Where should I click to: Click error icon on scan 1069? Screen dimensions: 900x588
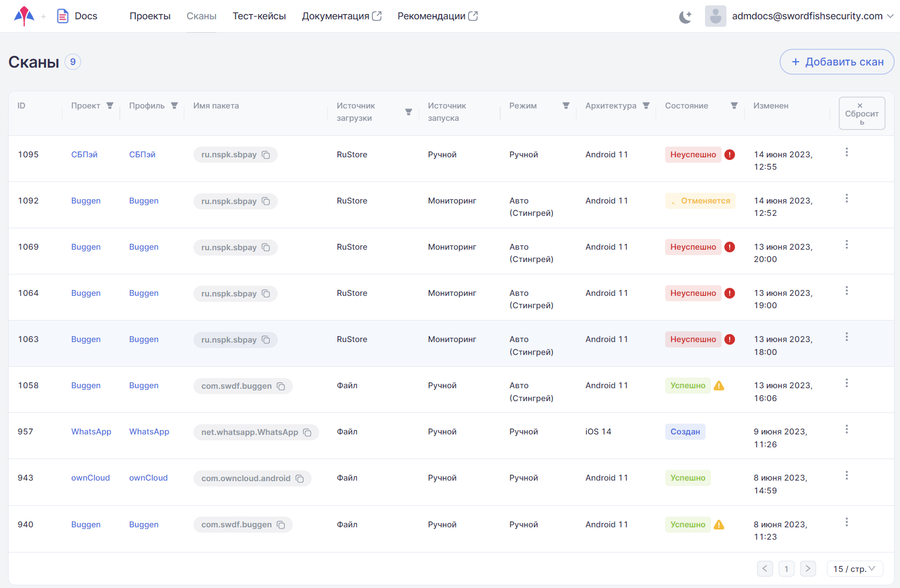pos(730,247)
